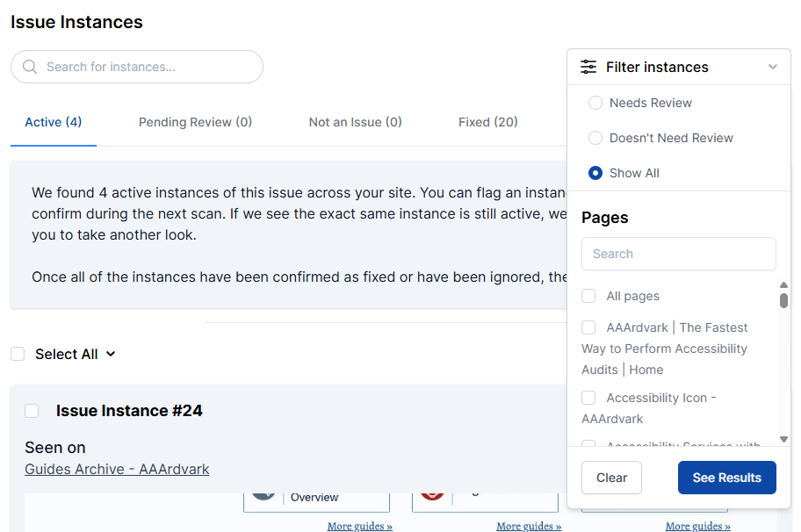801x532 pixels.
Task: Click the Pages search field
Action: tap(678, 254)
